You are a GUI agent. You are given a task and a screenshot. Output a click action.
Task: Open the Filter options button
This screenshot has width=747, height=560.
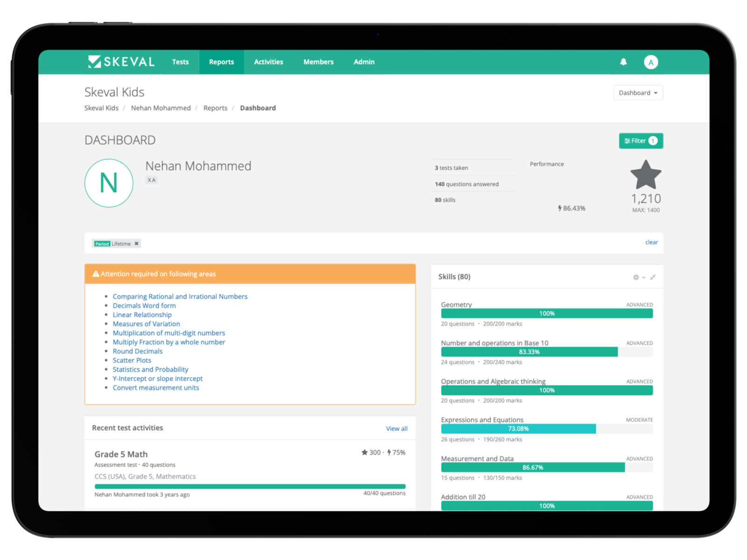[x=641, y=141]
